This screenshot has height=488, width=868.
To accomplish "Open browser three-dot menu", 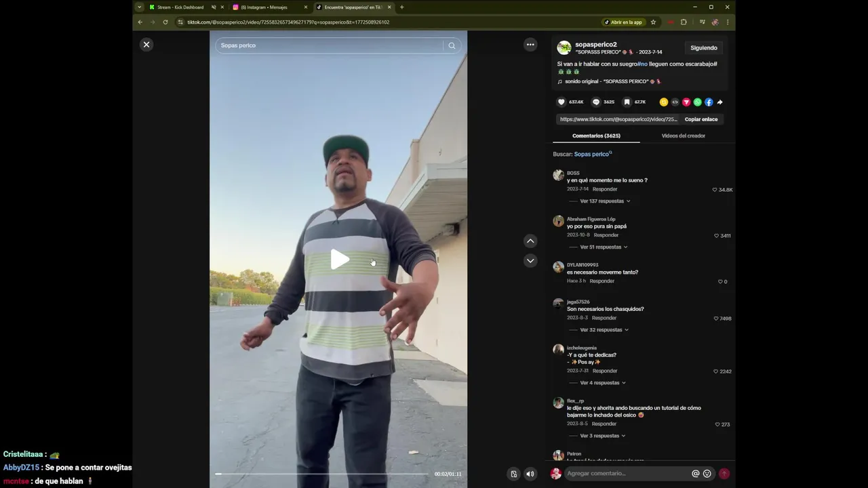I will (x=728, y=22).
